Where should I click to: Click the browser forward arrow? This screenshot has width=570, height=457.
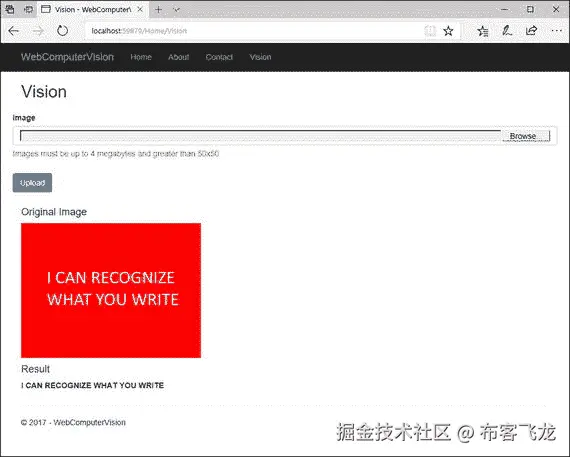(x=38, y=31)
